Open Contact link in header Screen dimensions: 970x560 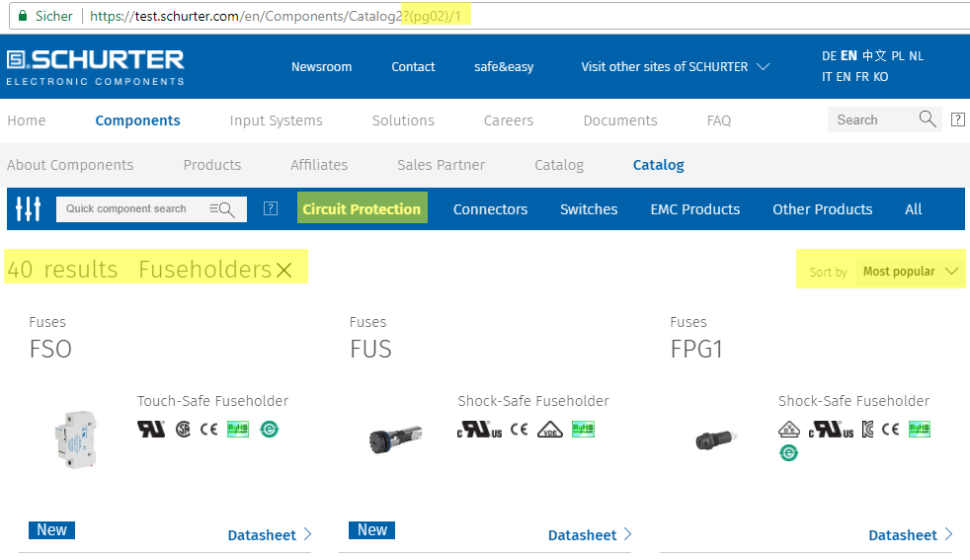point(413,67)
